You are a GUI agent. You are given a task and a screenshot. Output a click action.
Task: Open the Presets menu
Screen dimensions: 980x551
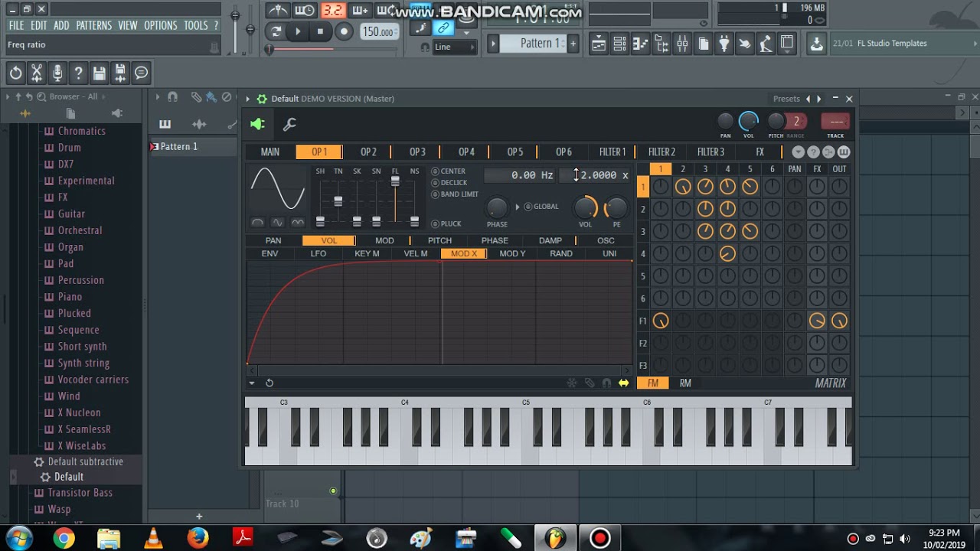pos(786,99)
